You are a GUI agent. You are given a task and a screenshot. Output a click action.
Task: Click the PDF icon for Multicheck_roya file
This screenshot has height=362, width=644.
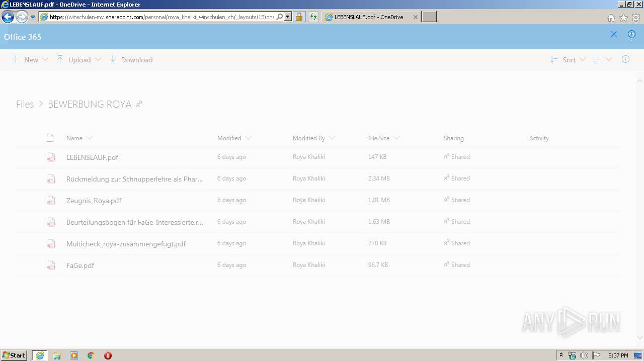tap(51, 243)
